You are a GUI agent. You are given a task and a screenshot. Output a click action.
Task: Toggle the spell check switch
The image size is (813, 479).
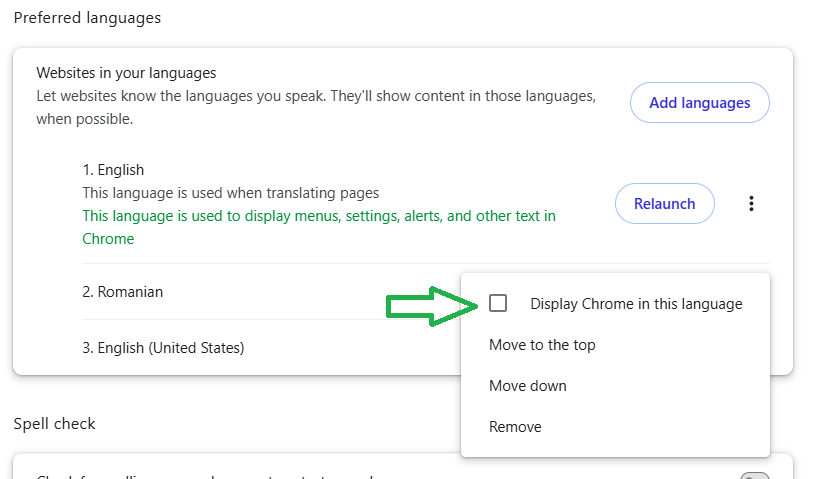coord(755,476)
